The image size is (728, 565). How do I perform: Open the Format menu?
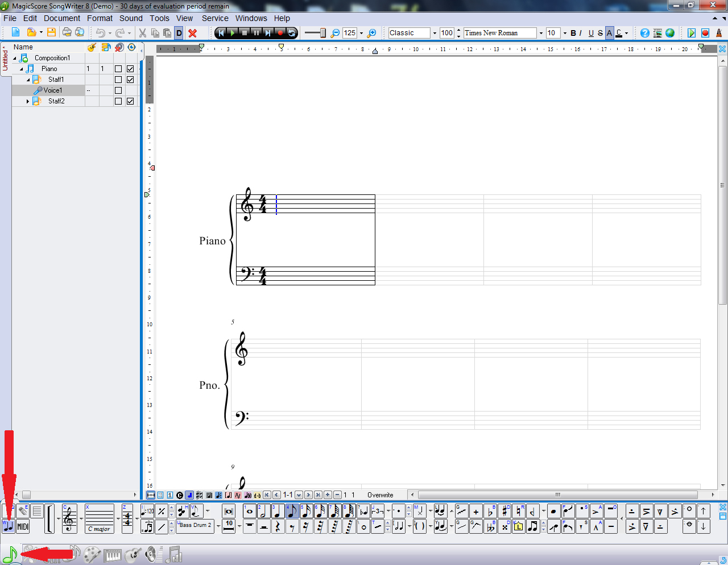(x=100, y=18)
